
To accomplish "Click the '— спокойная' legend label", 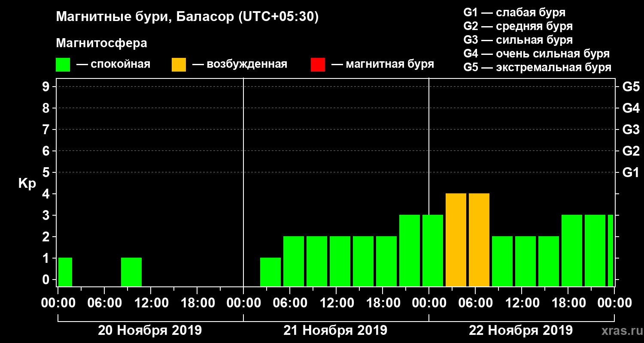I will click(x=113, y=64).
